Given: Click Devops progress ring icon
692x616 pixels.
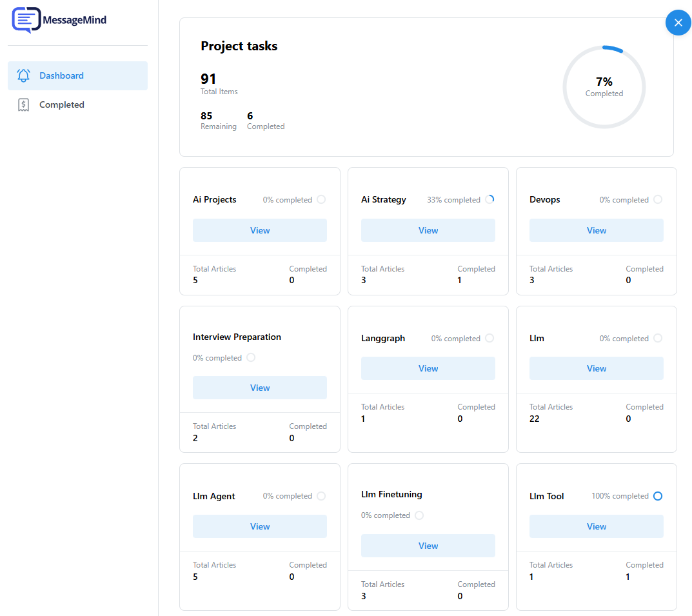Looking at the screenshot, I should [658, 199].
